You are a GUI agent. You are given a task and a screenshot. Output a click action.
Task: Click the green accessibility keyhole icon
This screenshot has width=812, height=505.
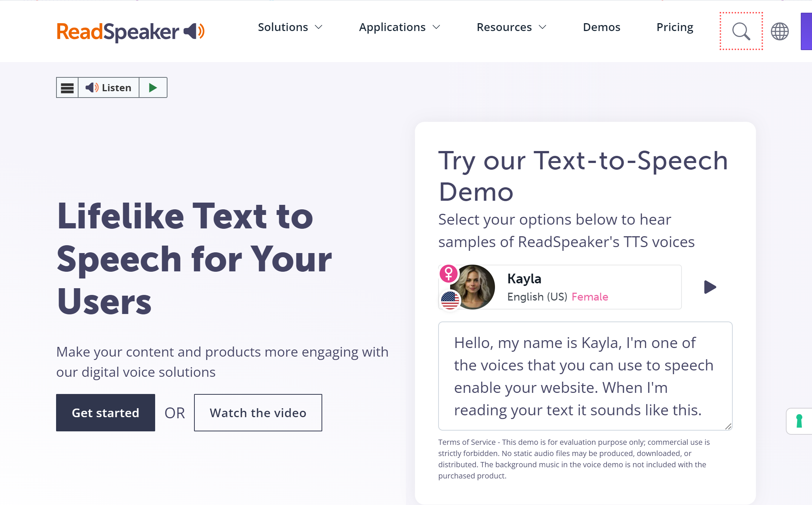799,421
